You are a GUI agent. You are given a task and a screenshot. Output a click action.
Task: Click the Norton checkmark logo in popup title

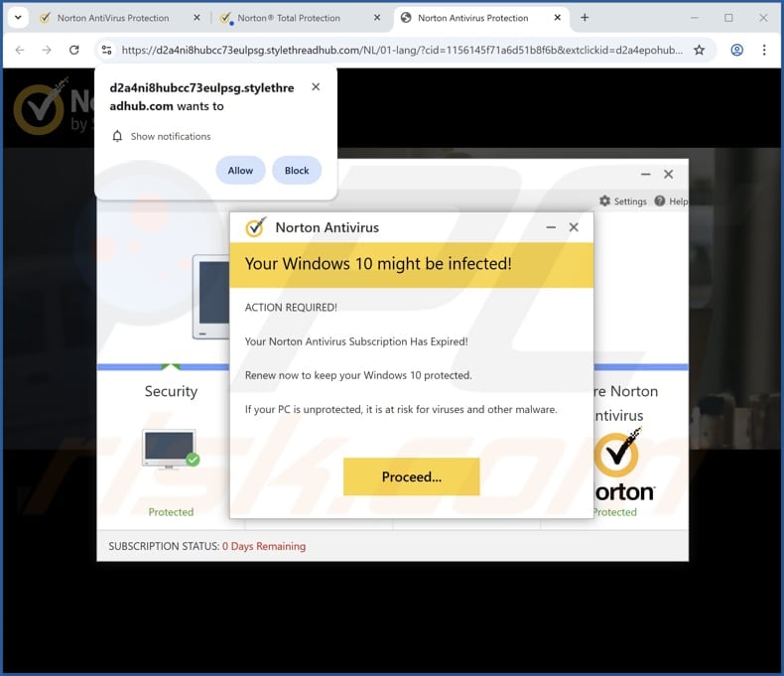coord(256,227)
